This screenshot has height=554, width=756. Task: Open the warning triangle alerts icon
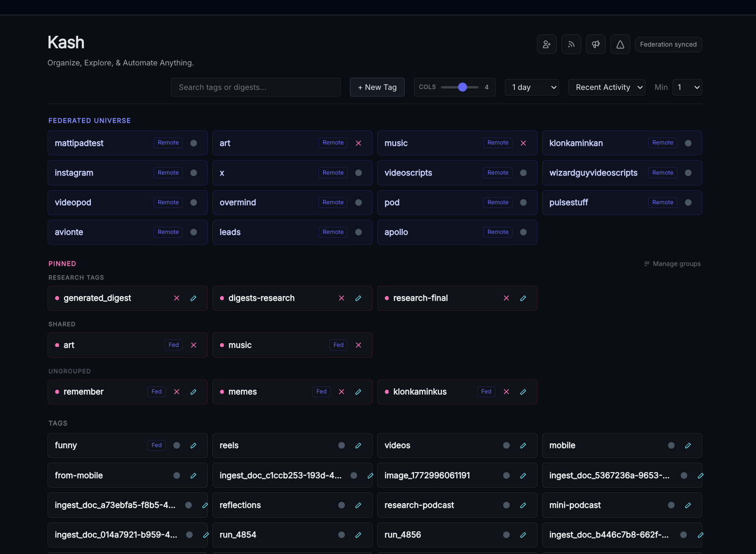[620, 44]
